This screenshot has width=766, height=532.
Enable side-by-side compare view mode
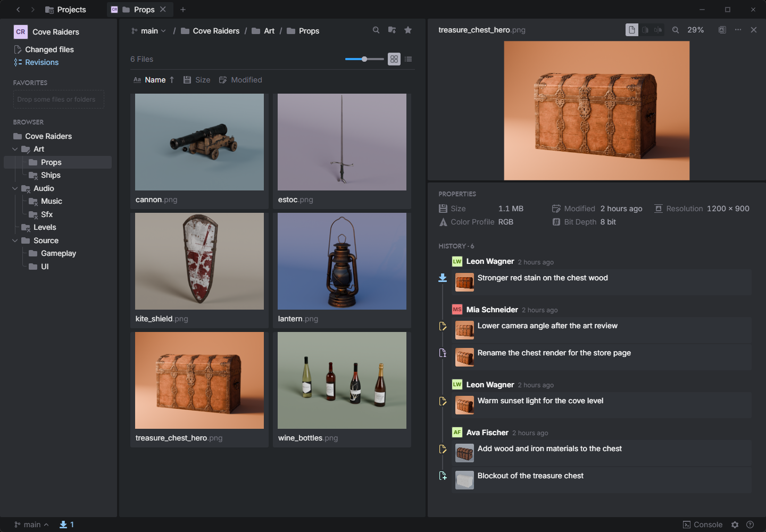(658, 30)
